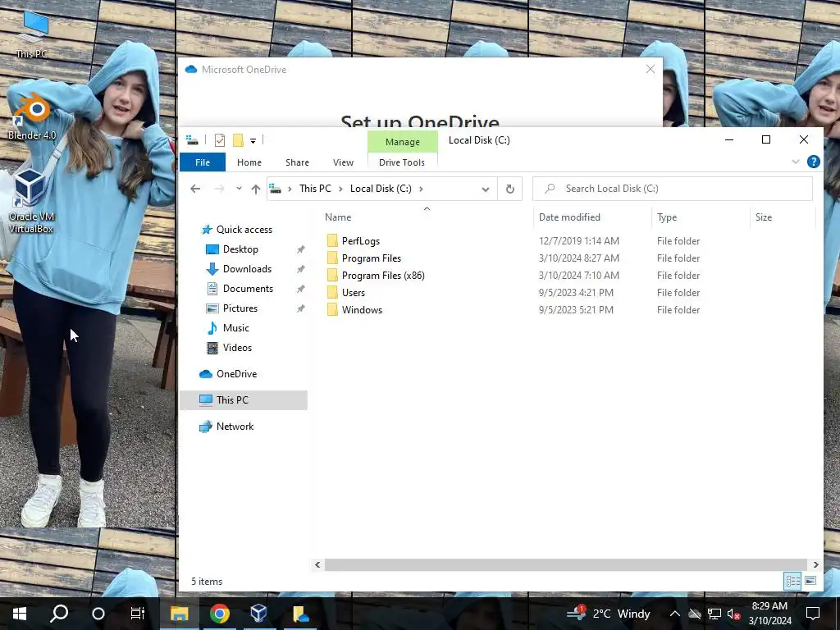Screen dimensions: 840x630
Task: Click the Search Local Disk (C:) field
Action: [x=673, y=189]
